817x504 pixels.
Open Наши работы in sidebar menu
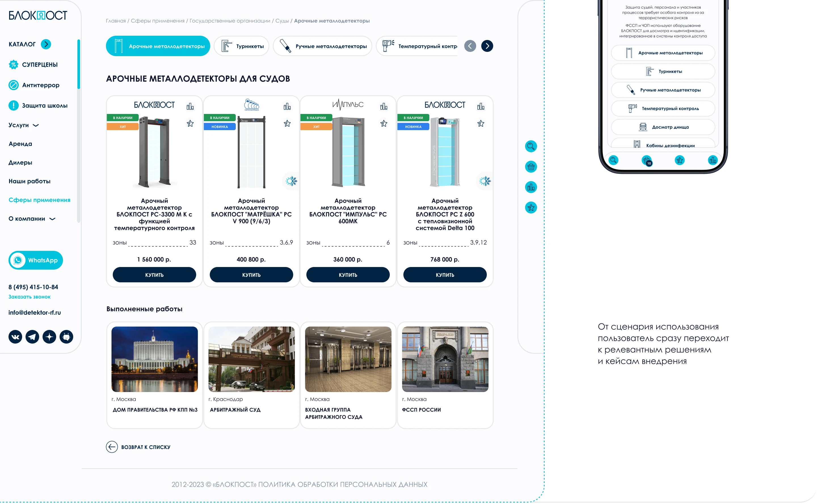click(29, 181)
